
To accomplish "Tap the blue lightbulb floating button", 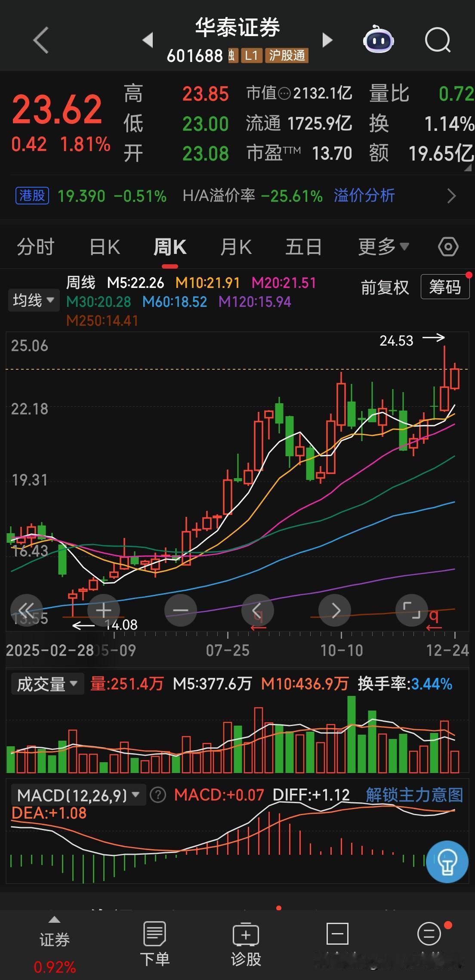I will [x=447, y=862].
